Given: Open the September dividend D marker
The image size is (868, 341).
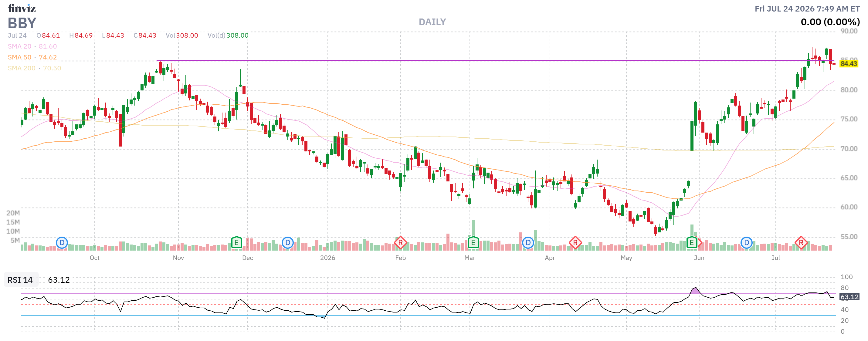Looking at the screenshot, I should (62, 243).
